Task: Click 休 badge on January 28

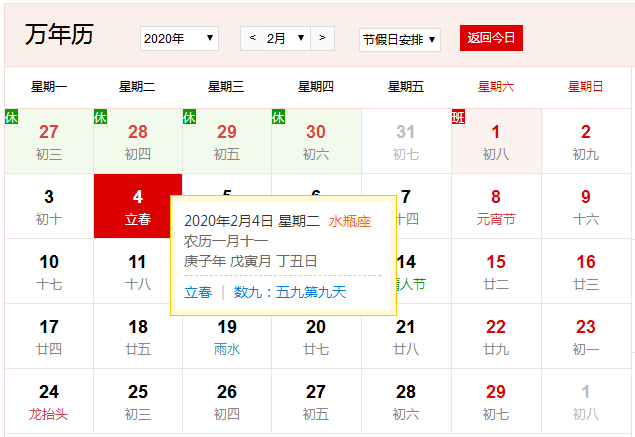Action: [x=100, y=117]
